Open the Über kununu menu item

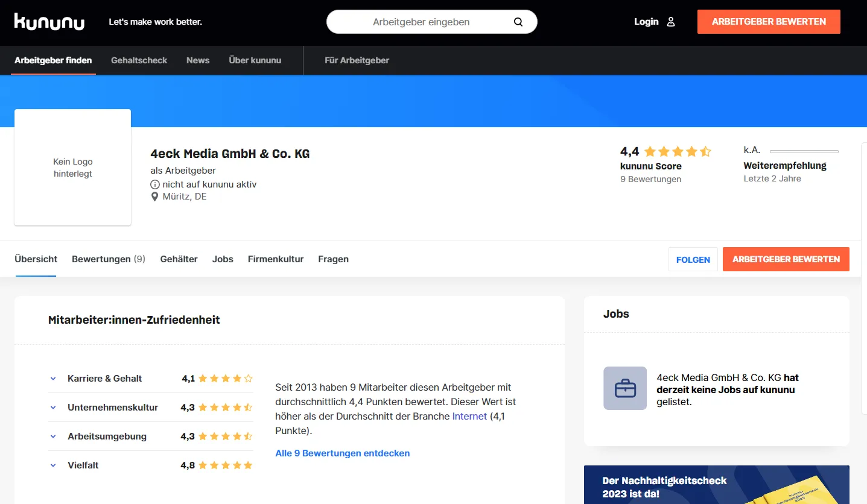pos(255,60)
